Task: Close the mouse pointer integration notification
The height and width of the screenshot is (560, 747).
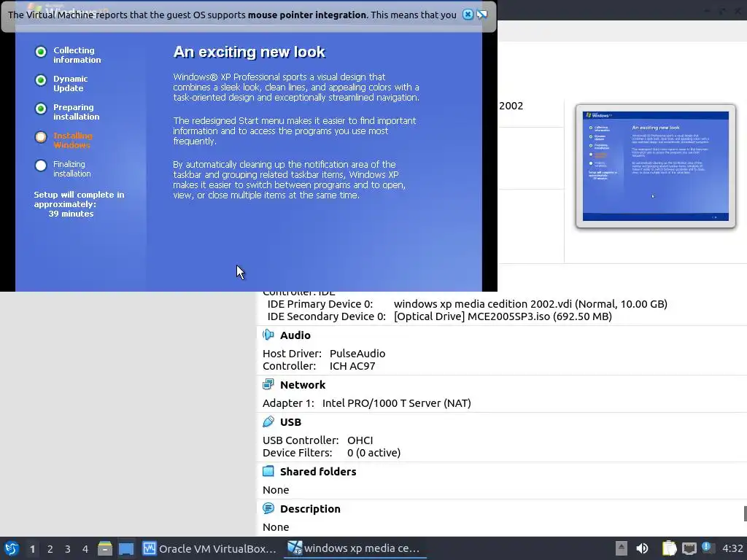Action: 468,15
